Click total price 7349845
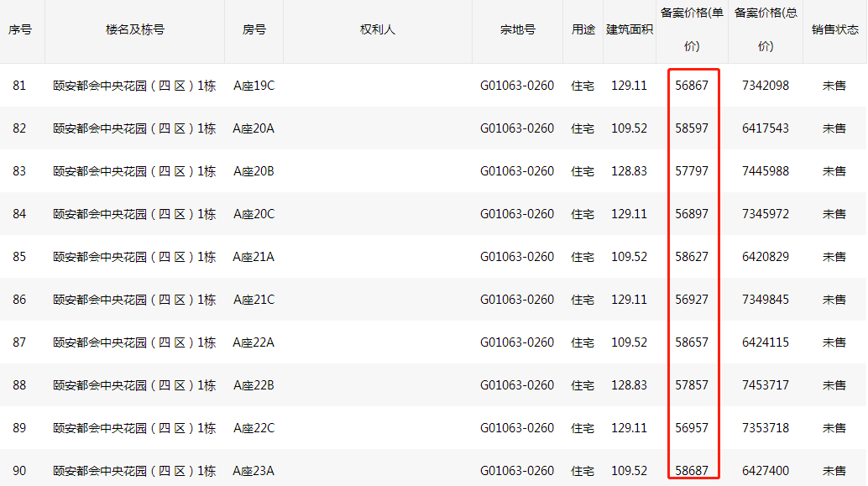 tap(766, 300)
